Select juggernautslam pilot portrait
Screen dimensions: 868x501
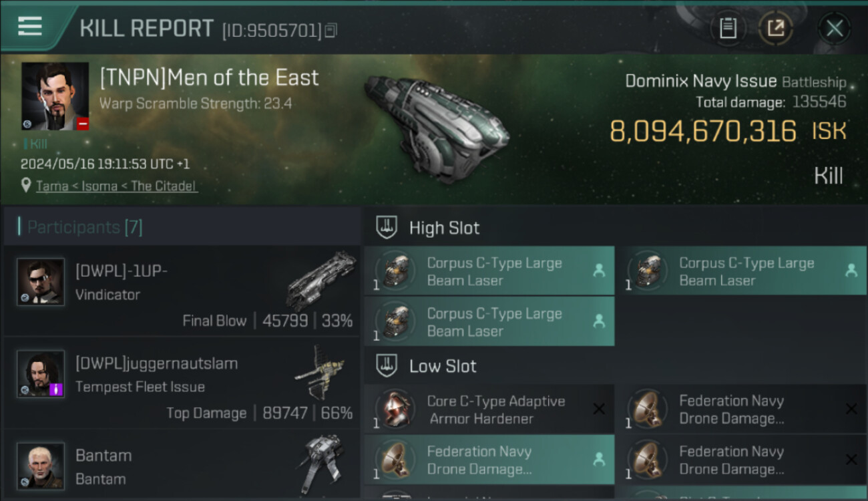41,374
